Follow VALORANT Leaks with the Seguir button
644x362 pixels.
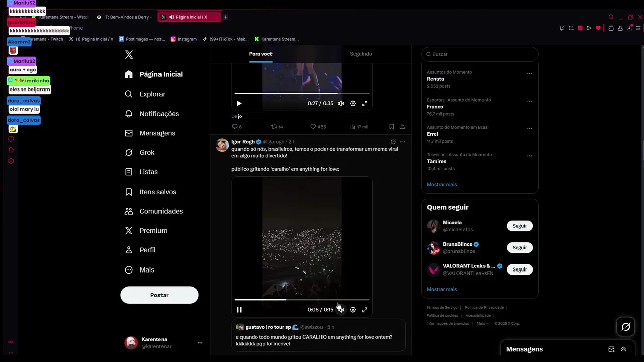click(520, 269)
